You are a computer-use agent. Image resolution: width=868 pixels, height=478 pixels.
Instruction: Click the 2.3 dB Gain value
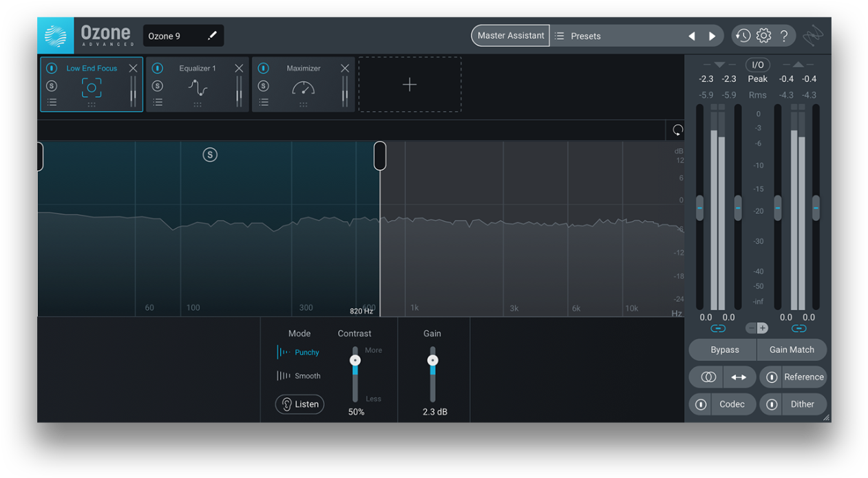click(x=434, y=412)
